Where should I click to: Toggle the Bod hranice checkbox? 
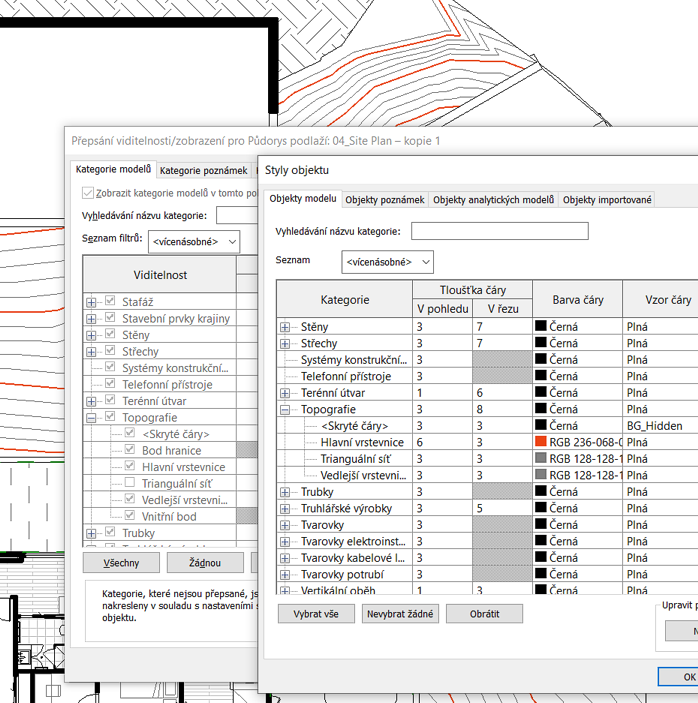[x=130, y=451]
